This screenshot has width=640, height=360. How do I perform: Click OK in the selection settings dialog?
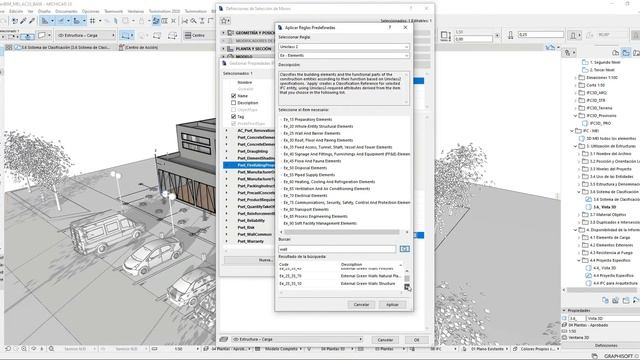416,340
